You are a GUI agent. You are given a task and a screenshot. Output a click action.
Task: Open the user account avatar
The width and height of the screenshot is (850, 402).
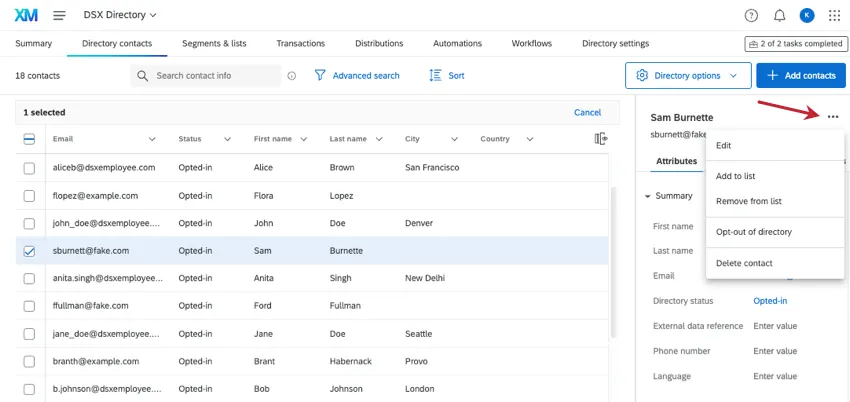tap(807, 15)
